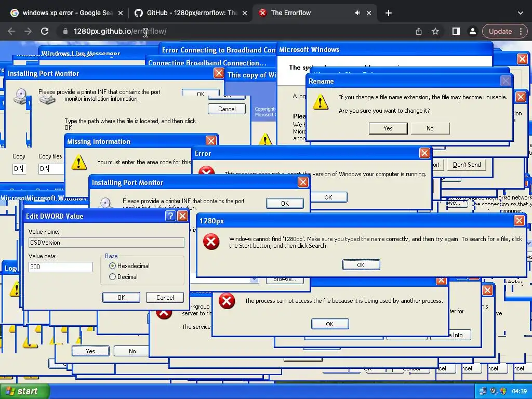This screenshot has height=399, width=532.
Task: Close the Missing Information dialog
Action: coord(211,141)
